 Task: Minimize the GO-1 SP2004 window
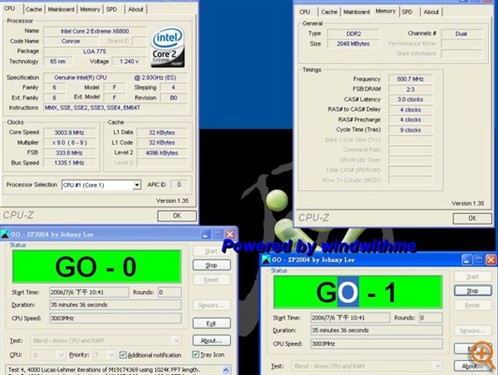click(x=466, y=260)
